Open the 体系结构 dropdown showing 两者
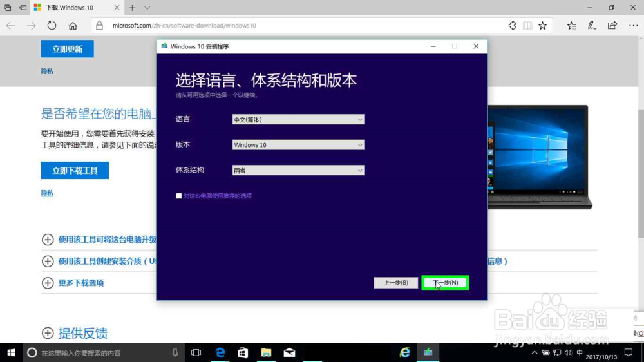The image size is (644, 362). (x=298, y=171)
